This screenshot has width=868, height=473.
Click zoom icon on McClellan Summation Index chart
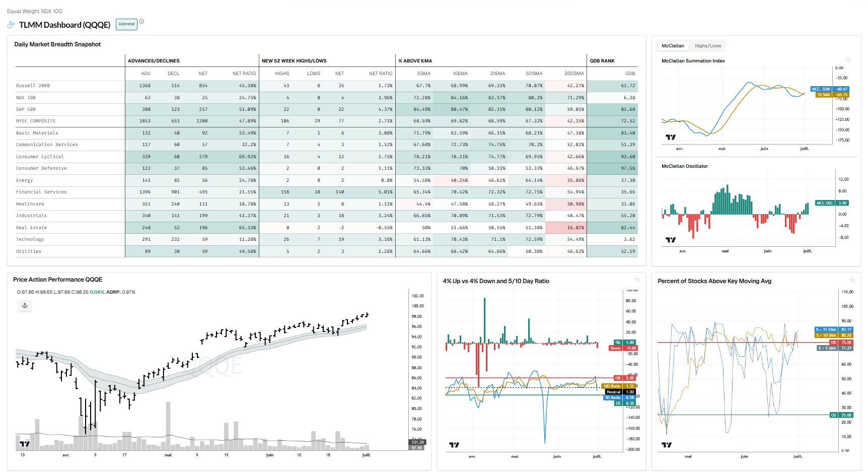tap(848, 59)
